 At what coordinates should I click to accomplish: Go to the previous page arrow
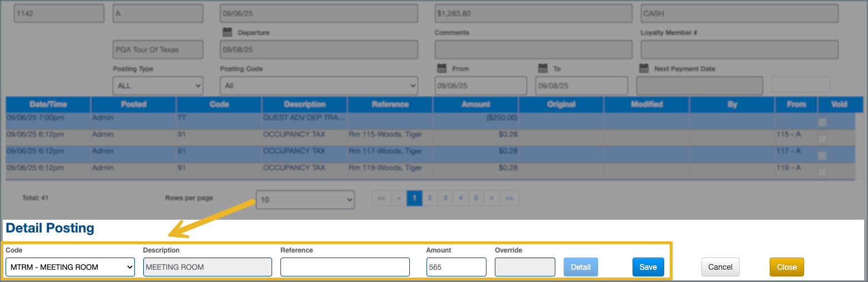tap(399, 198)
